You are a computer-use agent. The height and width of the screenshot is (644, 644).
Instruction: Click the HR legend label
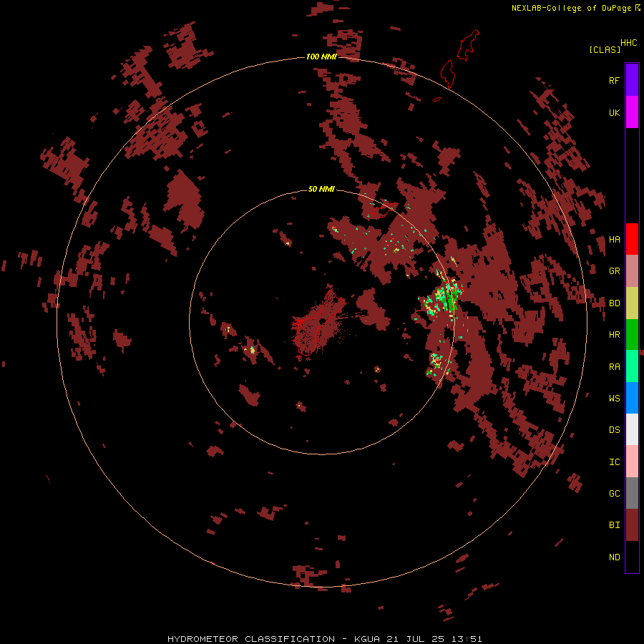[614, 335]
